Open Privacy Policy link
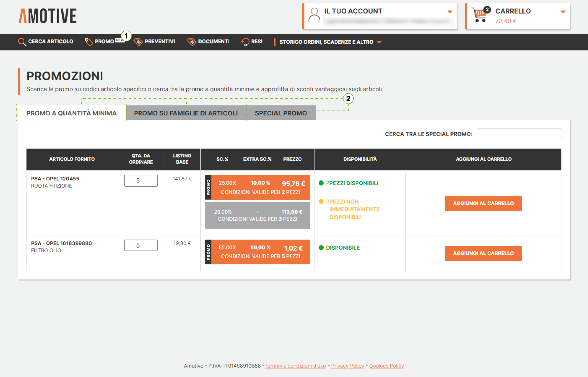The width and height of the screenshot is (588, 377). (347, 366)
